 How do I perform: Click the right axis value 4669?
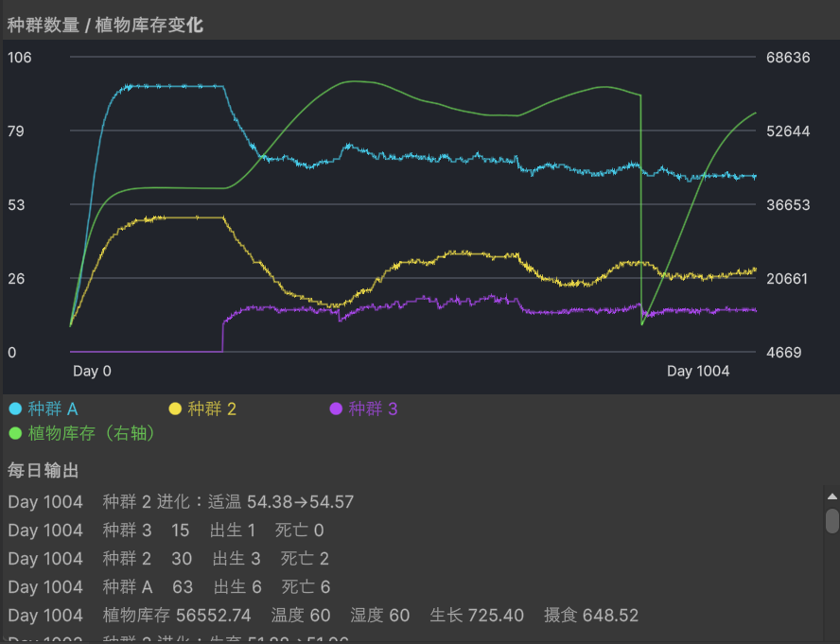[x=784, y=353]
